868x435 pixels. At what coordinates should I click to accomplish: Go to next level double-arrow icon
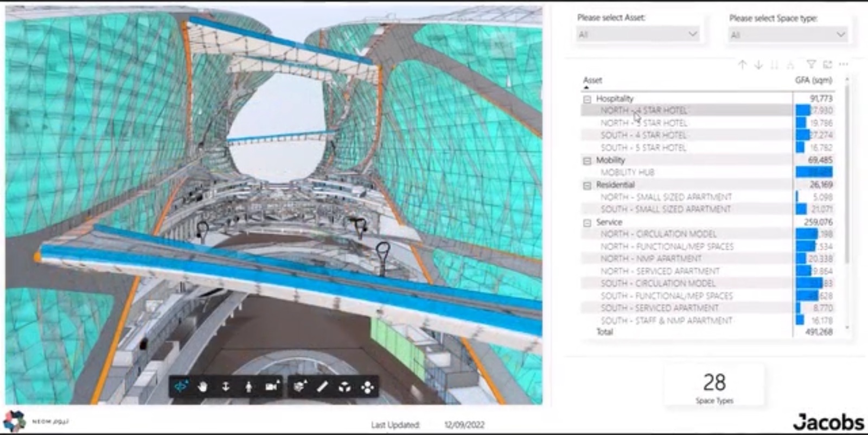pos(774,65)
